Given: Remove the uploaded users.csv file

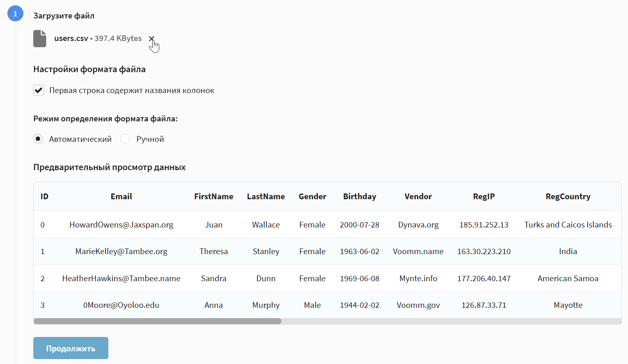Looking at the screenshot, I should (151, 39).
